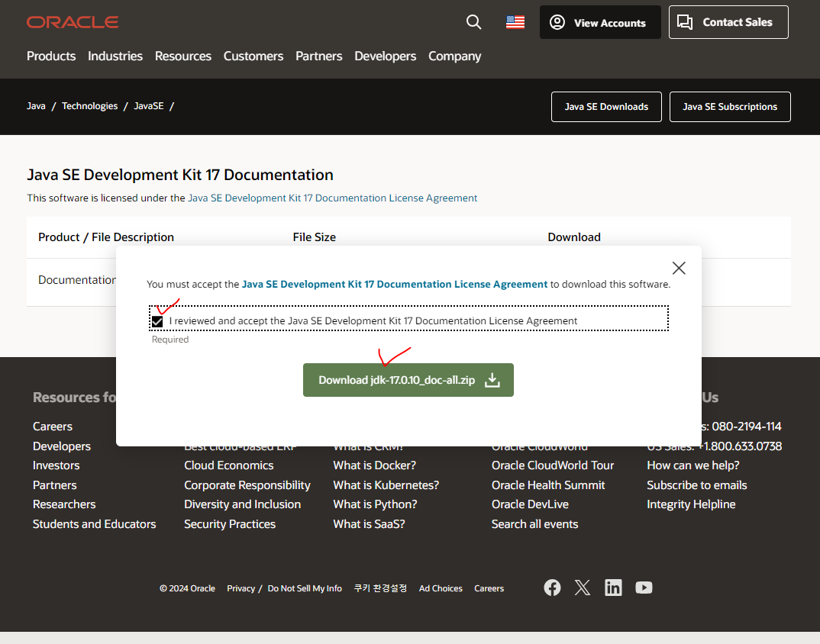Image resolution: width=820 pixels, height=644 pixels.
Task: Open the Products menu
Action: (x=51, y=56)
